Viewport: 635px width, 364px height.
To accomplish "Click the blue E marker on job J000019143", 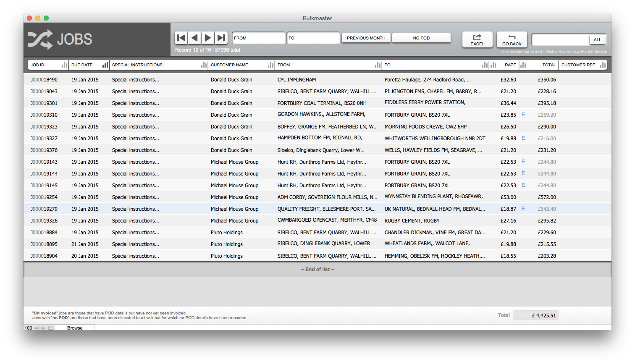I will pyautogui.click(x=523, y=162).
